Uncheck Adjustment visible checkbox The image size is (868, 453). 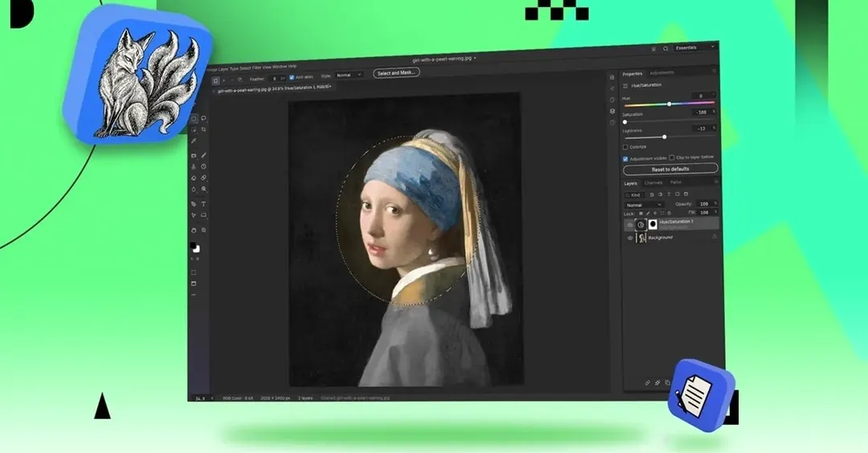[x=625, y=159]
